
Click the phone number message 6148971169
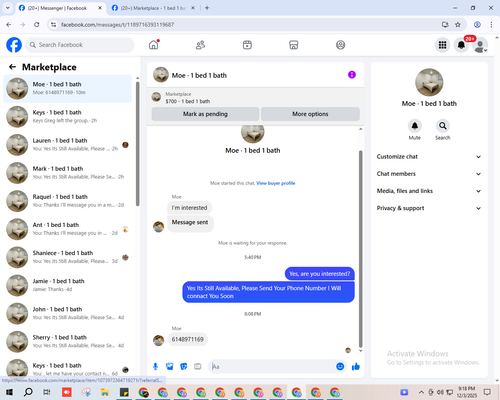click(187, 339)
